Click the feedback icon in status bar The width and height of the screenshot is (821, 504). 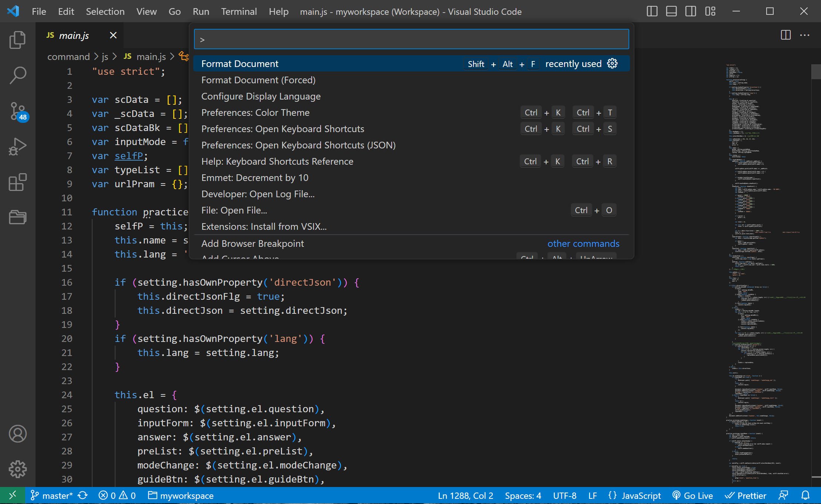click(x=783, y=495)
